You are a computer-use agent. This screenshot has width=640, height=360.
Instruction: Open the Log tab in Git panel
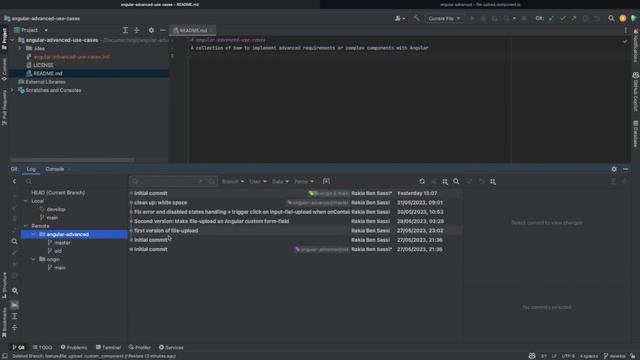coord(31,169)
